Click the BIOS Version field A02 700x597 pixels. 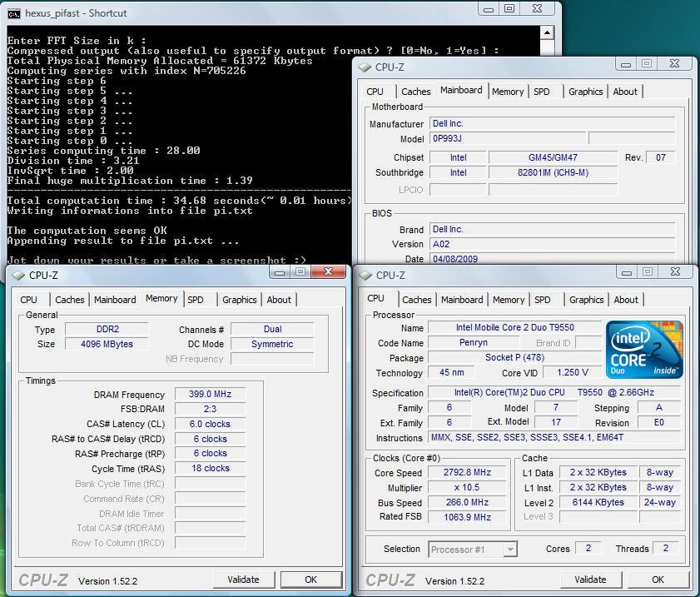coord(552,244)
